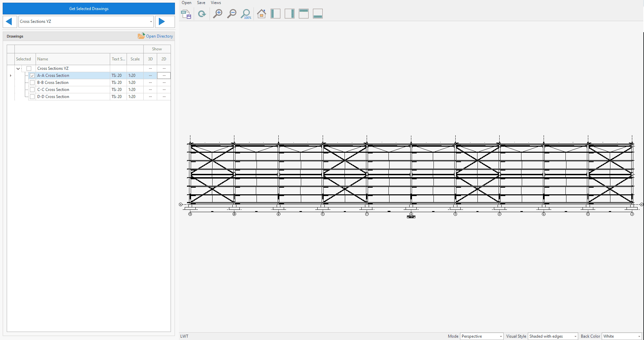Go to the home view
Viewport: 644px width, 340px height.
point(261,14)
